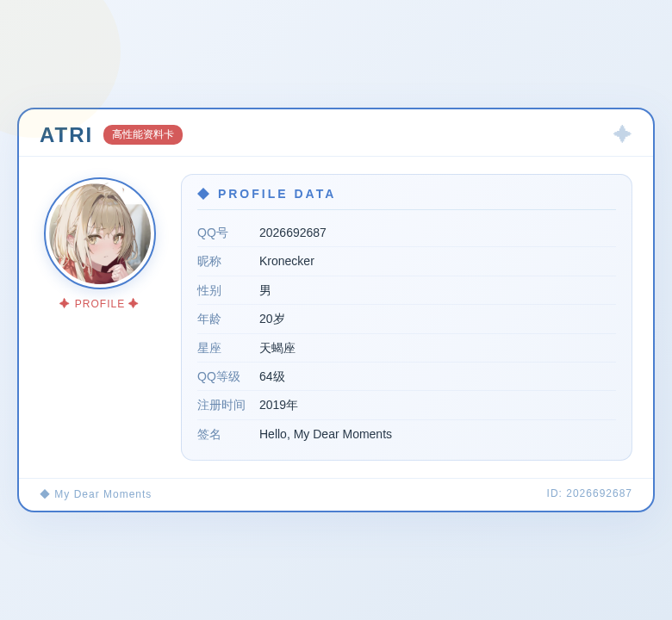Click the age value 20岁
Viewport: 672px width, 620px height.
point(271,319)
